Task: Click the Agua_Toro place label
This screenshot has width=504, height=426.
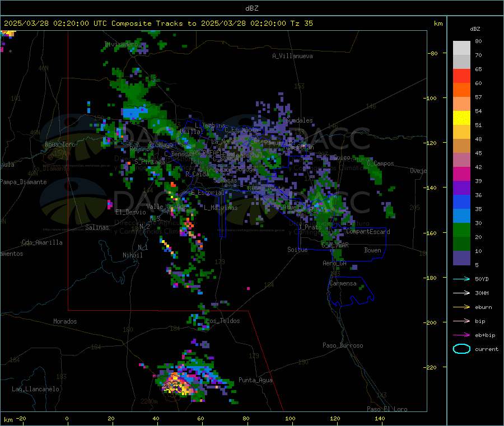Action: click(60, 144)
